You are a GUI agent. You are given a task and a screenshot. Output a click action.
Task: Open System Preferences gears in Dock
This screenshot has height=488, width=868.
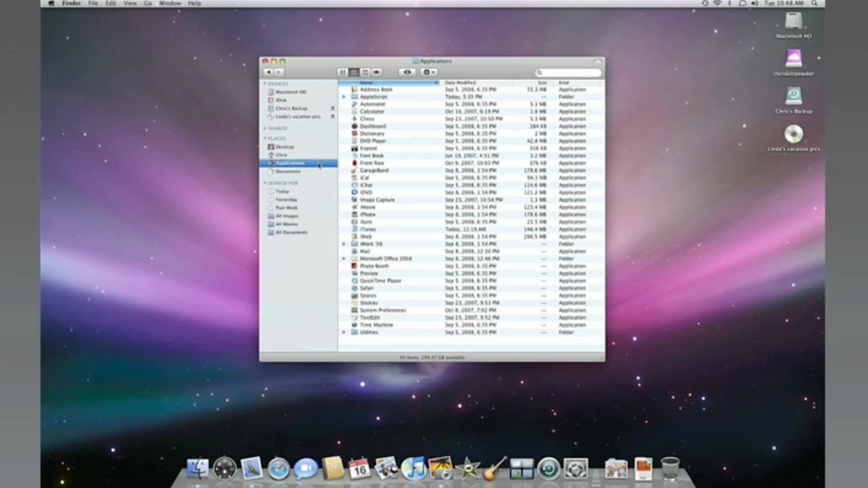pyautogui.click(x=576, y=468)
